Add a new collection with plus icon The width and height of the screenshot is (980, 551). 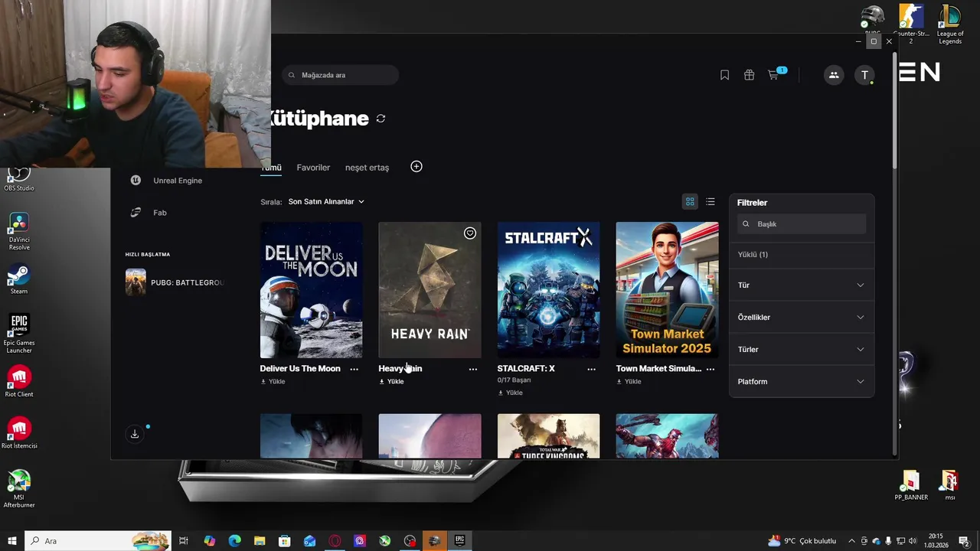416,167
